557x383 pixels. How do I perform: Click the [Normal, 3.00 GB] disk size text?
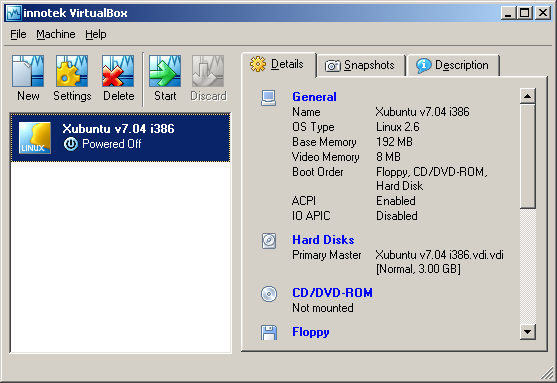pyautogui.click(x=418, y=269)
